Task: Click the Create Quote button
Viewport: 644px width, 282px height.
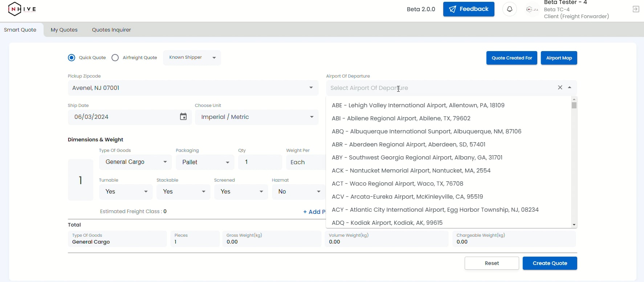Action: 550,263
